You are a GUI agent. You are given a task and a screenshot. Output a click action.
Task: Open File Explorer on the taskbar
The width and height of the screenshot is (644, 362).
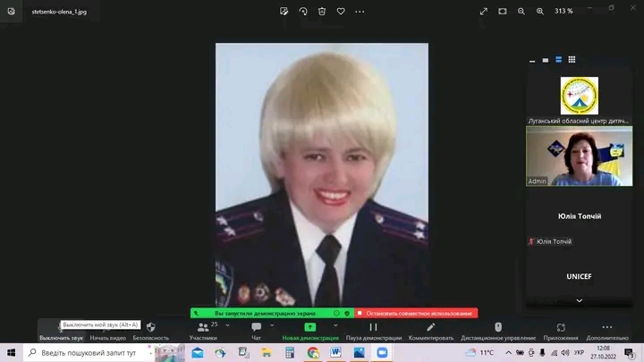267,352
